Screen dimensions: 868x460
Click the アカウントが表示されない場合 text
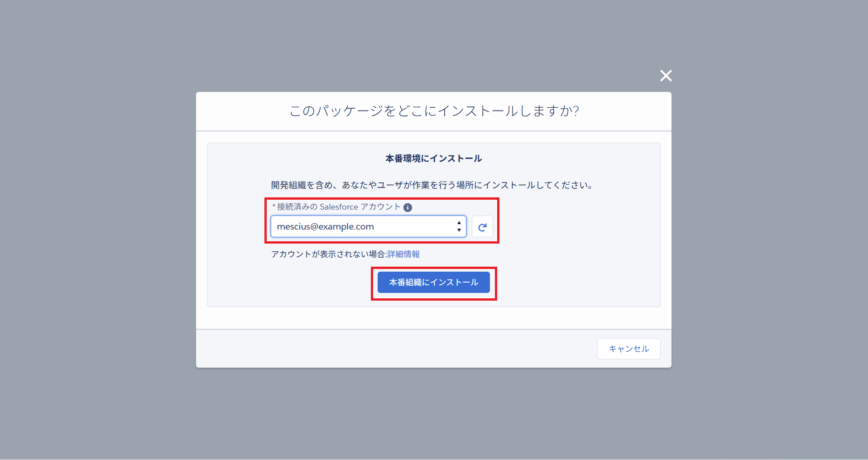coord(328,254)
